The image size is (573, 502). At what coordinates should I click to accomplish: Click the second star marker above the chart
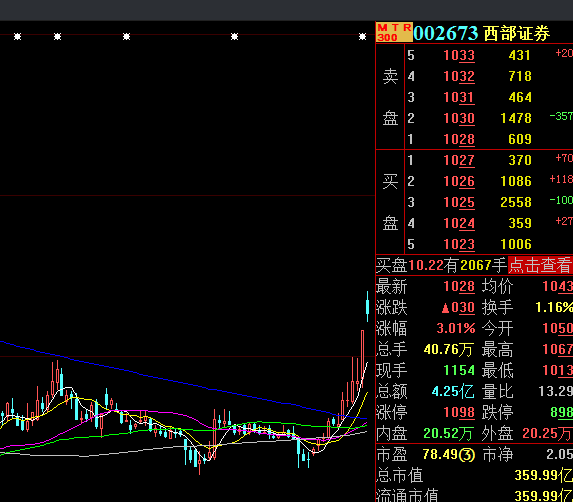pyautogui.click(x=57, y=37)
